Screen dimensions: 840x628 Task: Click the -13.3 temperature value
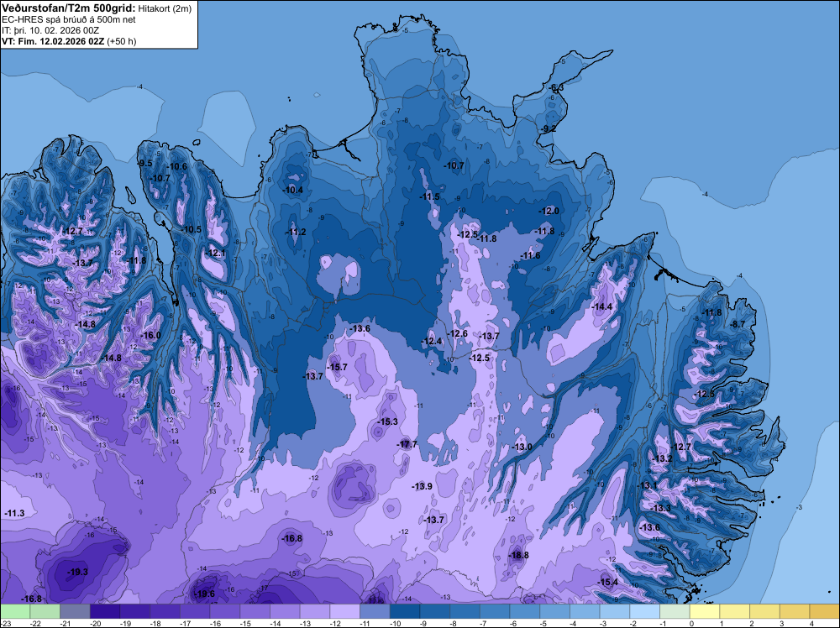[x=660, y=508]
